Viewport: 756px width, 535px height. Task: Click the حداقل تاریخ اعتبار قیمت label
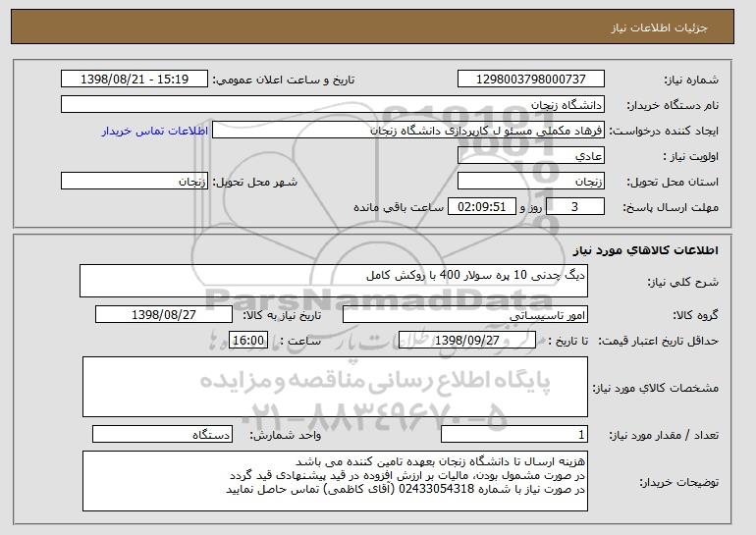(658, 341)
